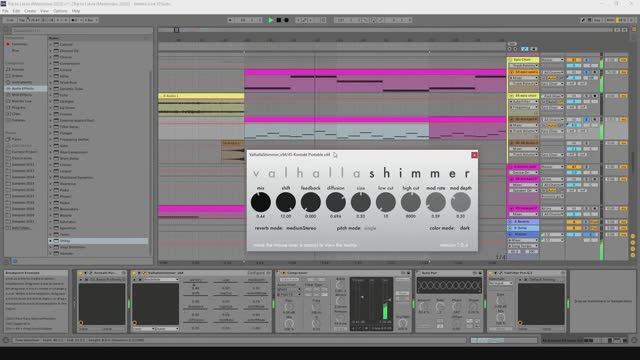The image size is (640, 360).
Task: Toggle FabFilter Pro-Q device activator
Action: (x=491, y=273)
